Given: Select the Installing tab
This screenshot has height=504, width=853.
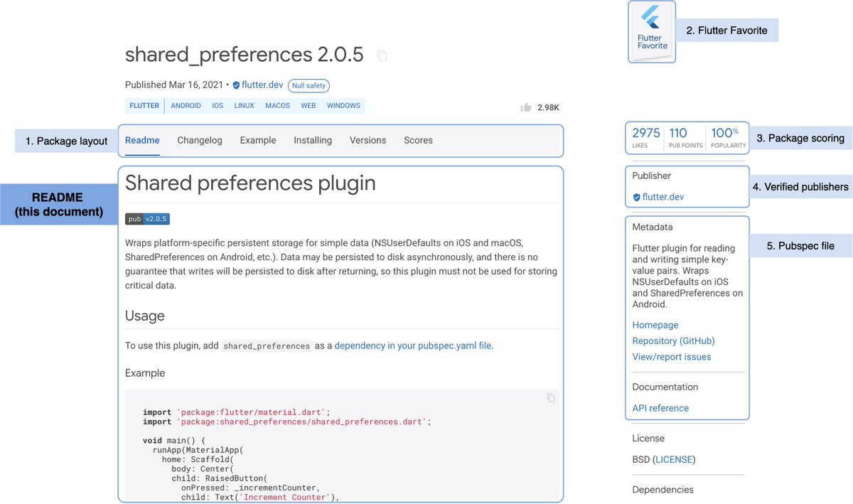Looking at the screenshot, I should coord(313,140).
